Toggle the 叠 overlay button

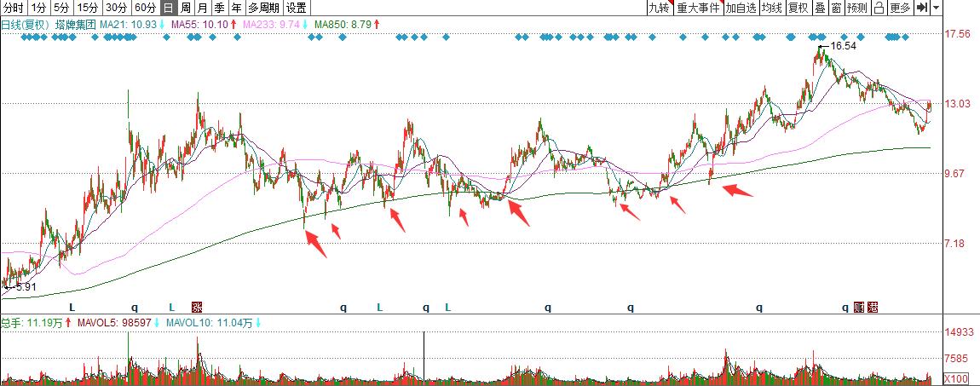(x=820, y=9)
